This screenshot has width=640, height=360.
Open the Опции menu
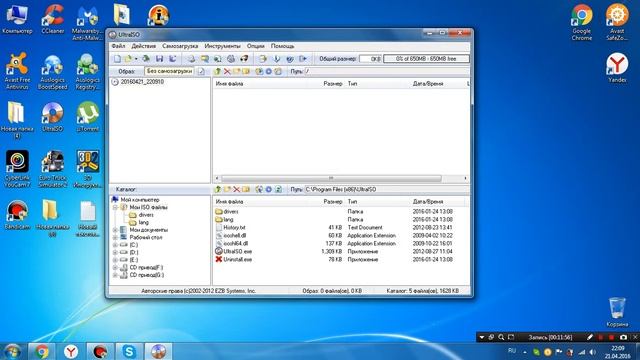click(x=256, y=46)
